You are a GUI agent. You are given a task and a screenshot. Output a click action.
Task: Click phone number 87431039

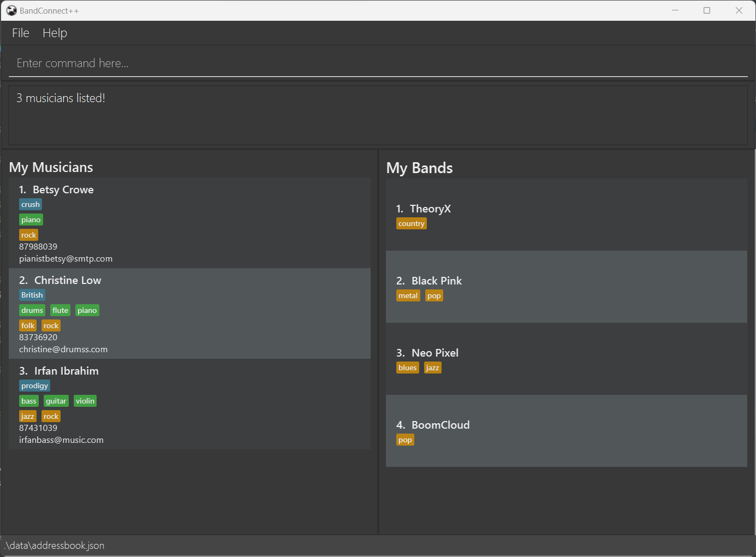(x=38, y=428)
